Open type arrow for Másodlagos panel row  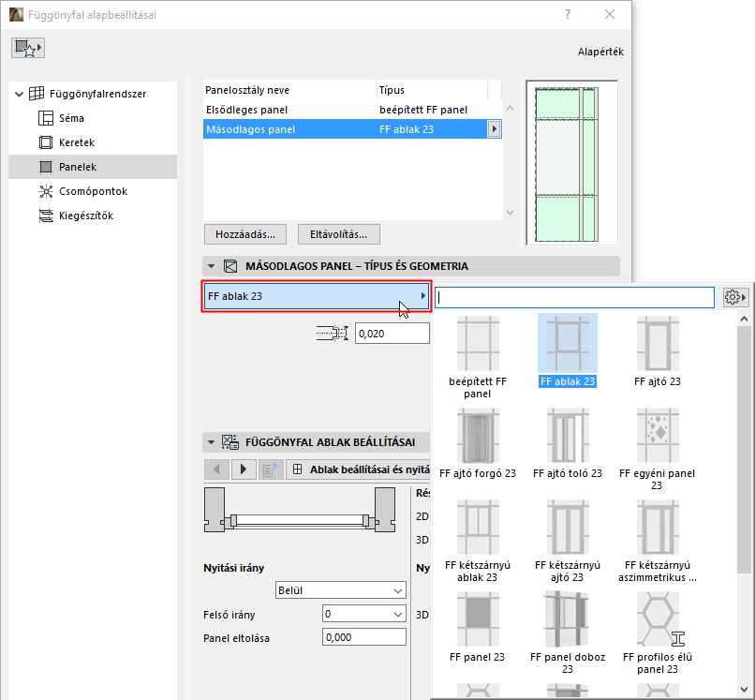(x=494, y=129)
